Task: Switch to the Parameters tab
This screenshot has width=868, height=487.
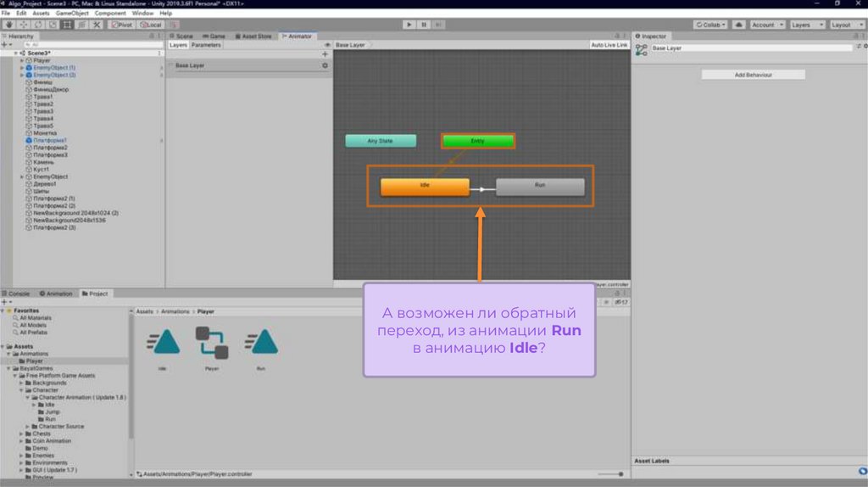Action: (206, 45)
